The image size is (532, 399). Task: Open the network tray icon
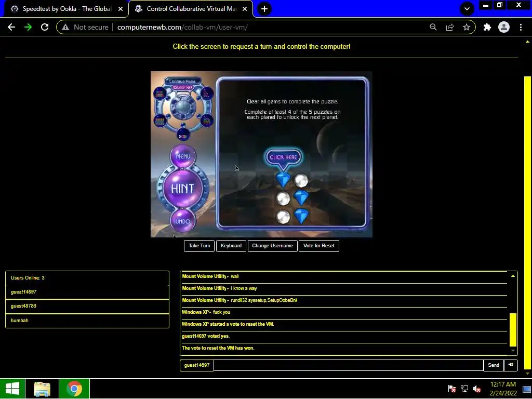pyautogui.click(x=464, y=389)
